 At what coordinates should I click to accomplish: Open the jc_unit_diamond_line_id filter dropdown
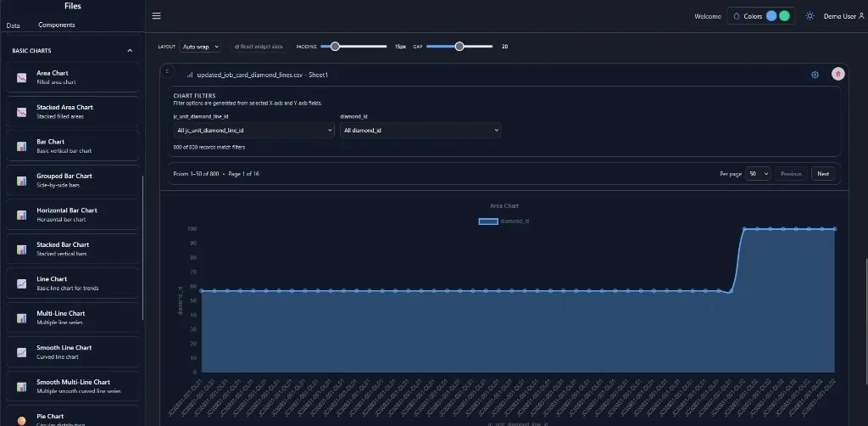254,130
